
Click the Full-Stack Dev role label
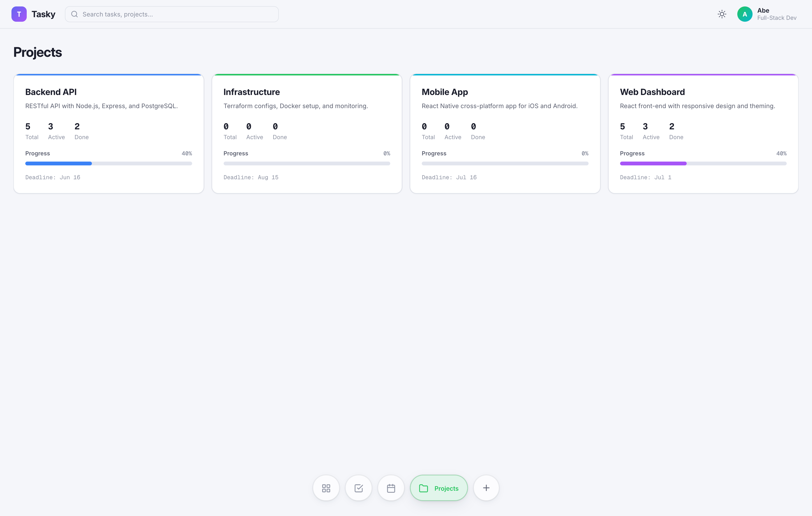777,18
